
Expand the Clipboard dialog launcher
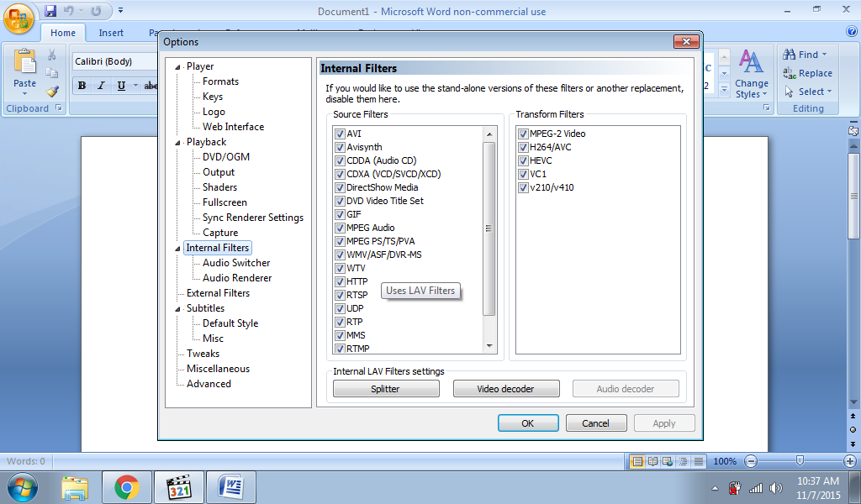point(59,108)
